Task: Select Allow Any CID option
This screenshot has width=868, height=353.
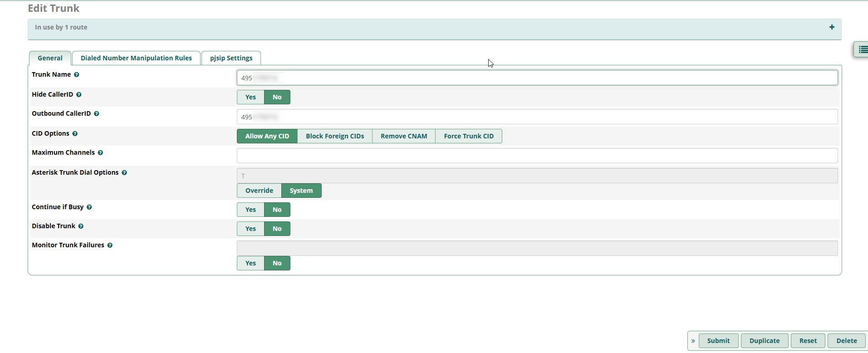Action: 267,136
